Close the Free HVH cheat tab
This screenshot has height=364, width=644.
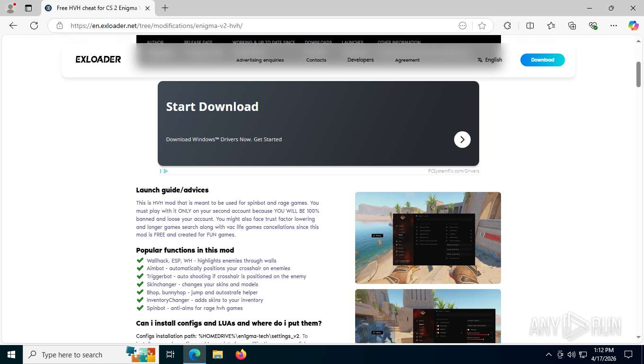click(x=147, y=8)
